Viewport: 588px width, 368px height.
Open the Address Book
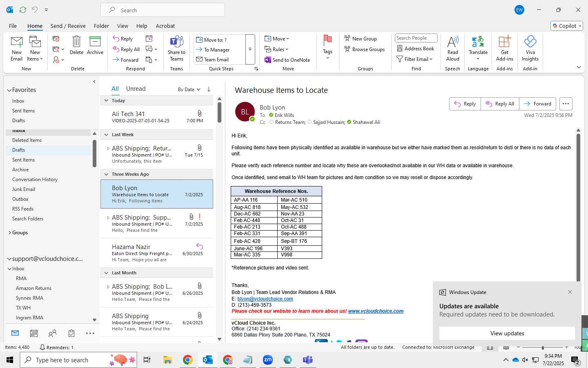(x=416, y=49)
